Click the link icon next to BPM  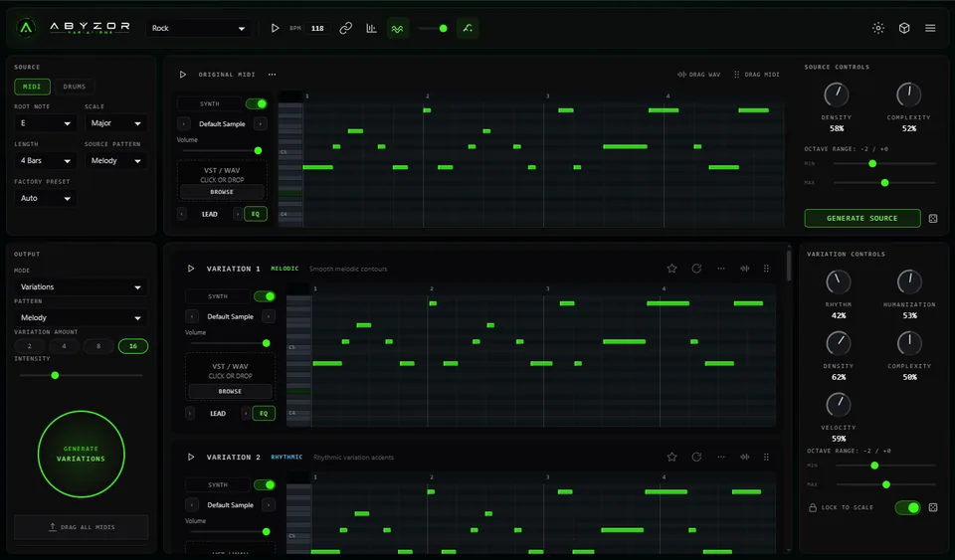346,28
